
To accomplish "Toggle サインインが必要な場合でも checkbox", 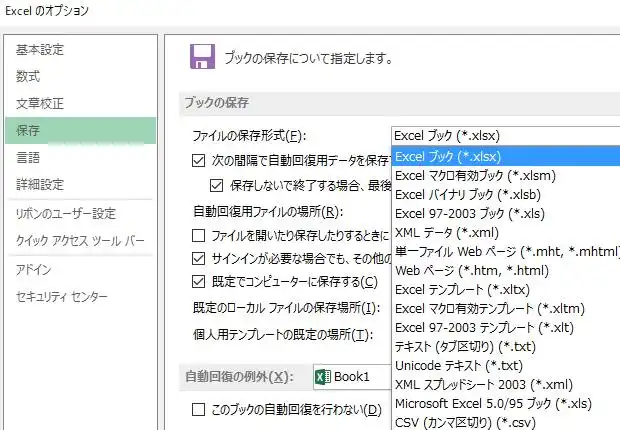I will tap(199, 259).
